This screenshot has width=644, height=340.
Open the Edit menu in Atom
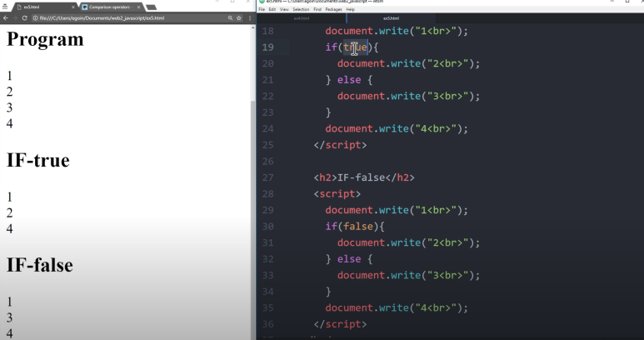coord(272,9)
